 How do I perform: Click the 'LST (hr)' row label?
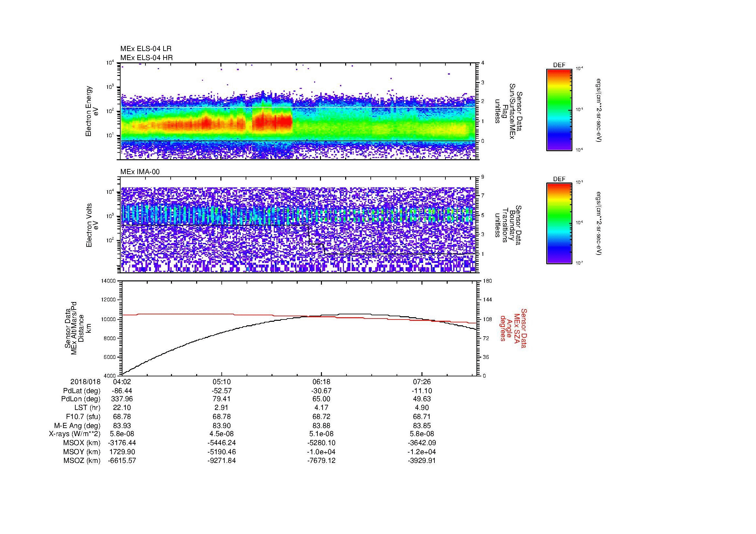[87, 408]
